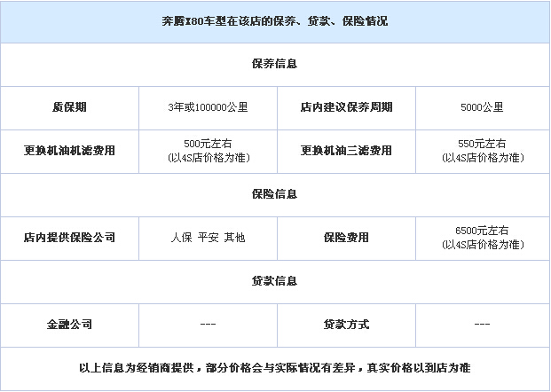Click the 更换机油机滤费用 label
The height and width of the screenshot is (392, 551).
69,151
